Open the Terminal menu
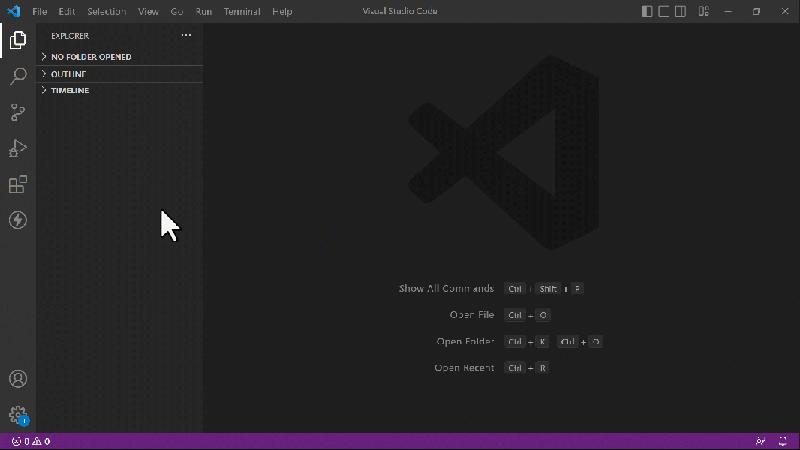The width and height of the screenshot is (800, 450). pyautogui.click(x=242, y=11)
